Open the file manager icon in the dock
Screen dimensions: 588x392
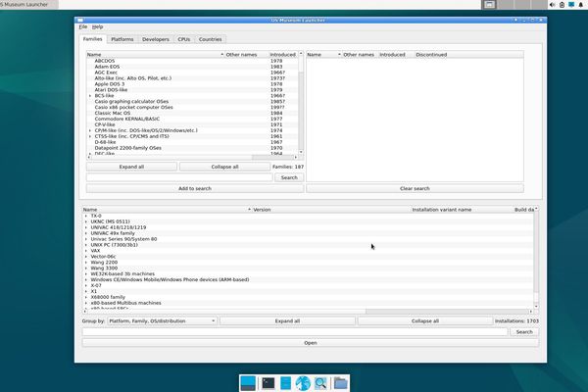[286, 383]
